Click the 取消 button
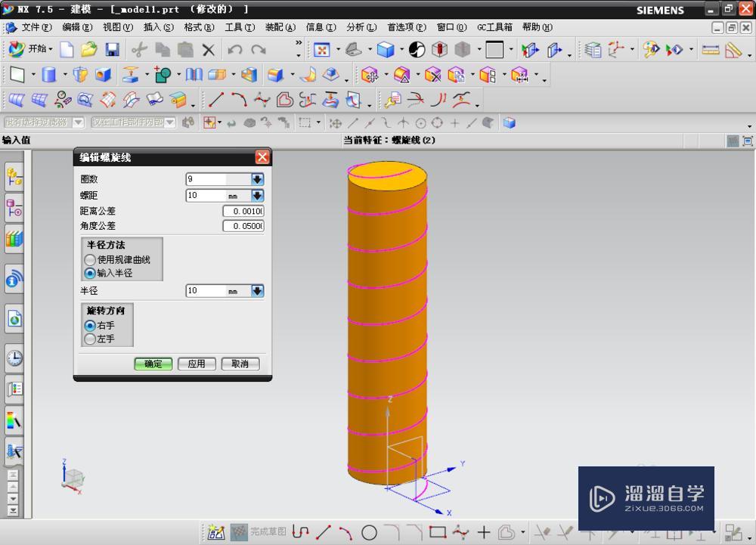The image size is (756, 545). tap(240, 364)
